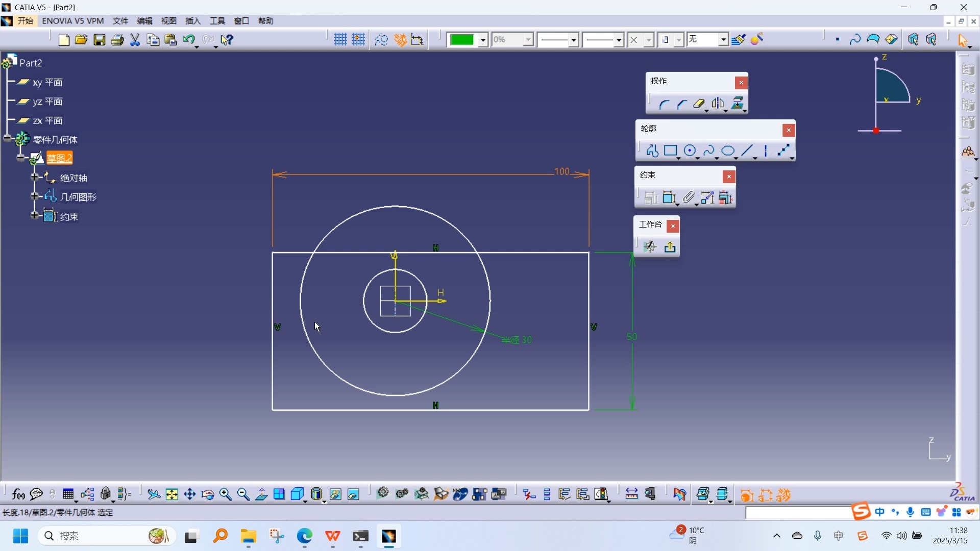980x551 pixels.
Task: Select the Profile tool in 轮廓 toolbar
Action: coord(652,151)
